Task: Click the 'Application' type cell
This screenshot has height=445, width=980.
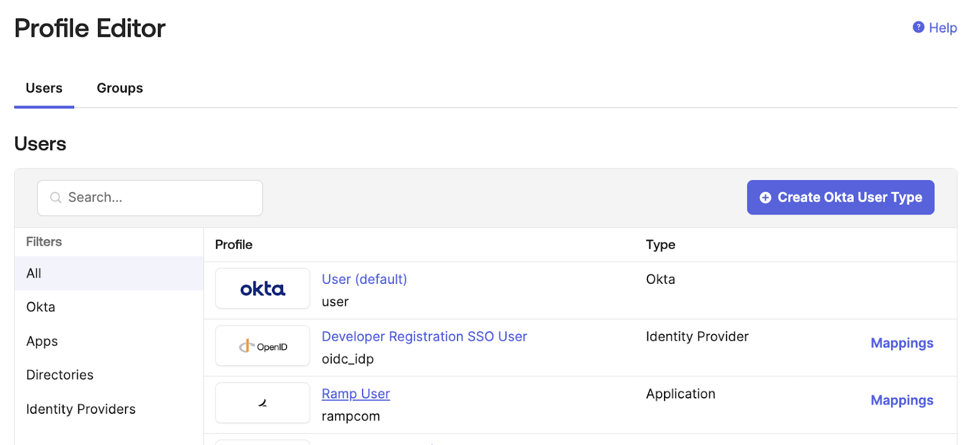Action: [680, 394]
